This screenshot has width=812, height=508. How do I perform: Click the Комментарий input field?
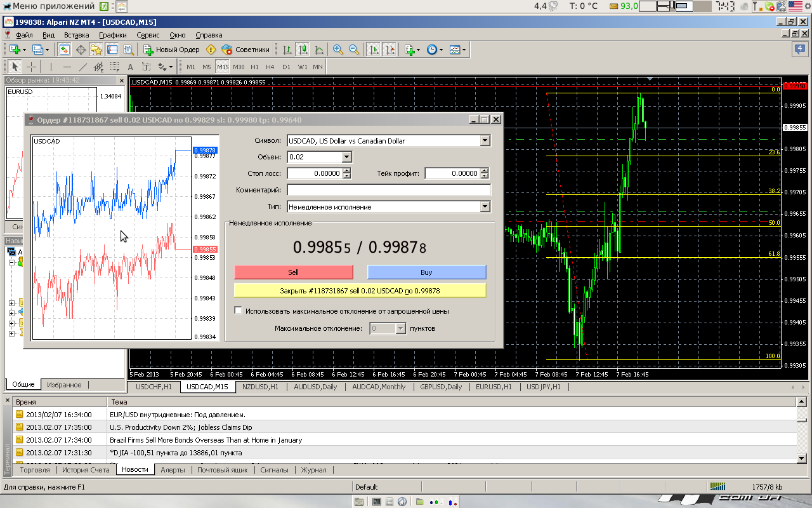click(389, 190)
